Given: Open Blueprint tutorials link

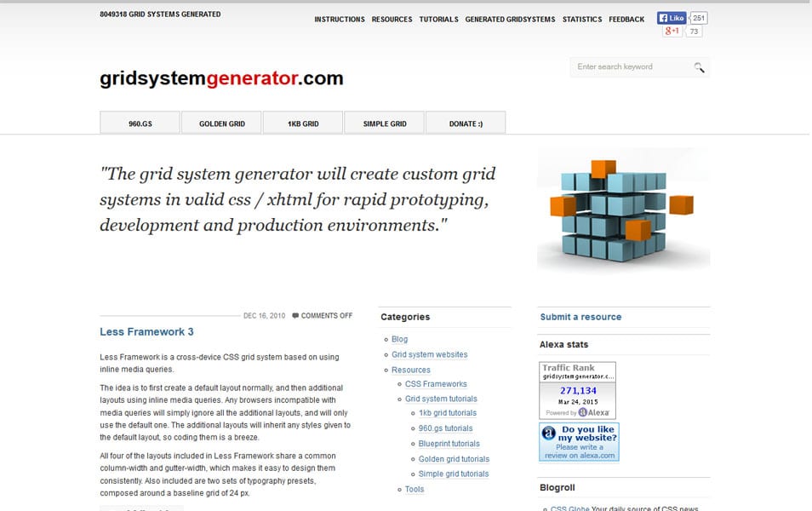Looking at the screenshot, I should pyautogui.click(x=449, y=444).
